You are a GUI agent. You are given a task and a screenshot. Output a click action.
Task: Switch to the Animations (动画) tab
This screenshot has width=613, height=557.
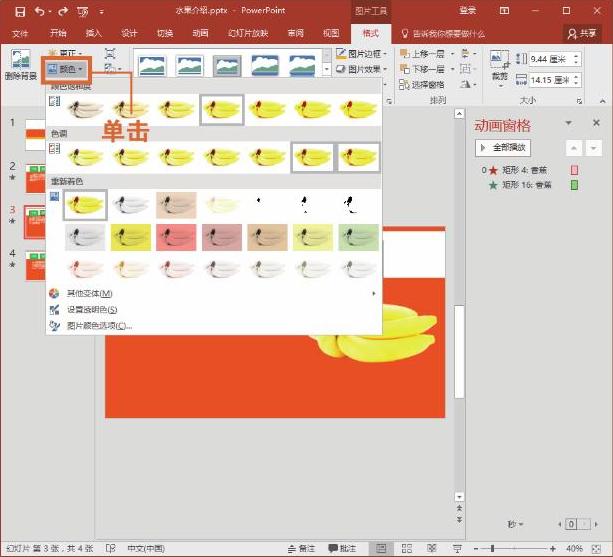click(x=200, y=34)
